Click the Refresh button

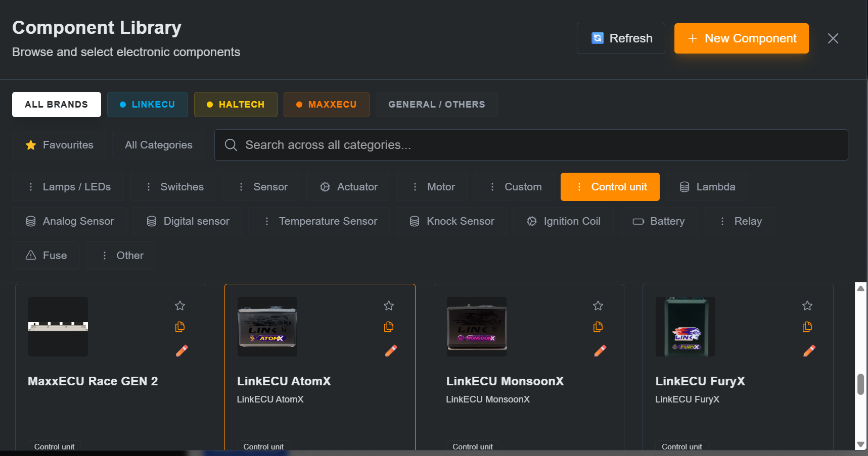pos(621,38)
